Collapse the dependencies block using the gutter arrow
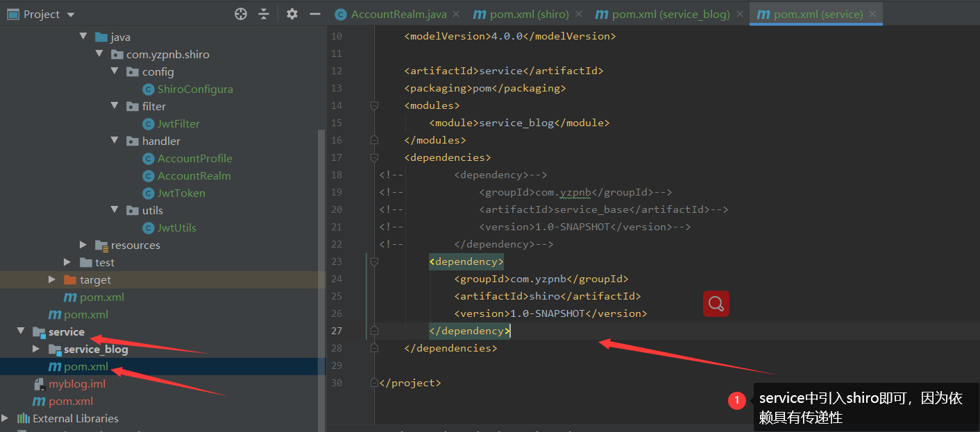This screenshot has width=980, height=432. (x=374, y=157)
